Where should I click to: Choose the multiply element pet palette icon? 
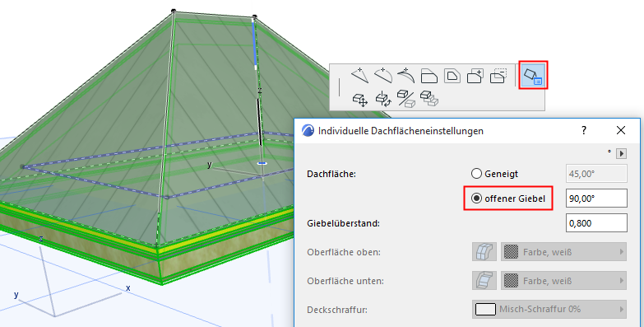(429, 99)
